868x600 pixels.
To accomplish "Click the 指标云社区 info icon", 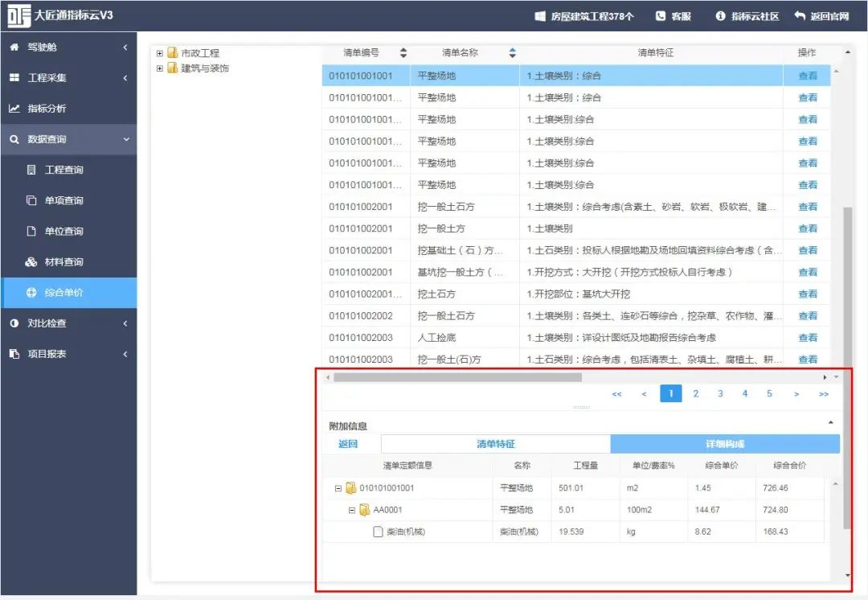I will pyautogui.click(x=720, y=16).
